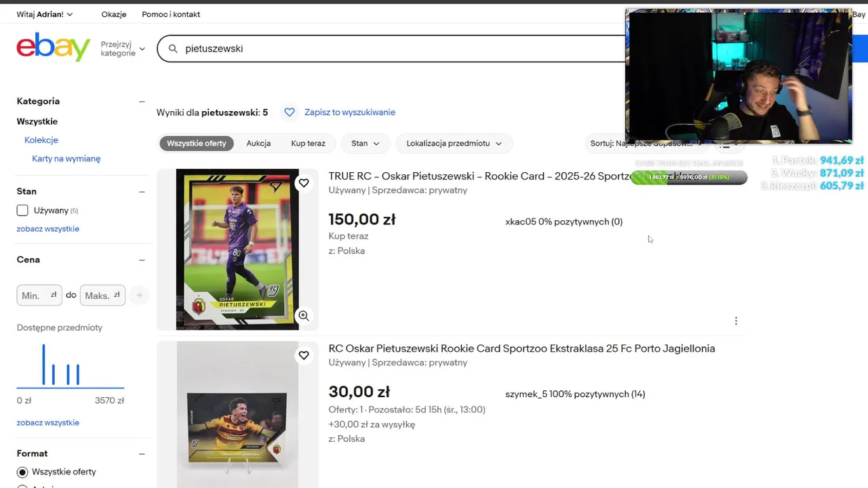Click the price histogram chart

tap(71, 366)
